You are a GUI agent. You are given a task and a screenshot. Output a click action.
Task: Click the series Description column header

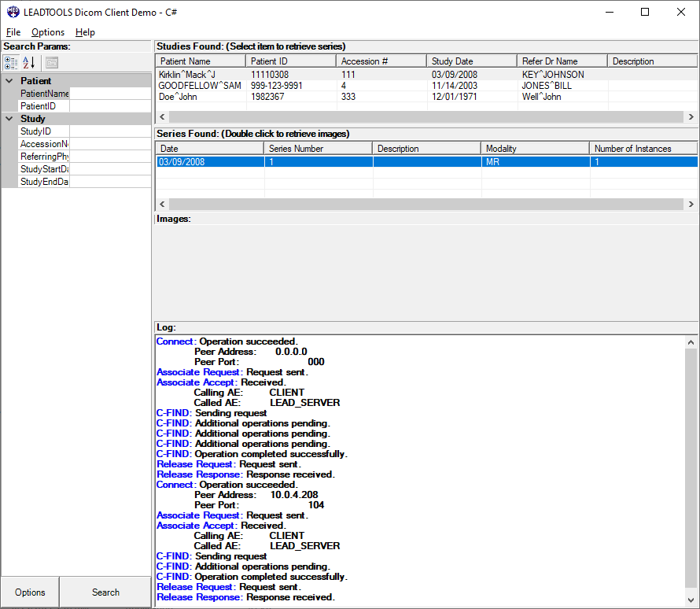coord(427,149)
